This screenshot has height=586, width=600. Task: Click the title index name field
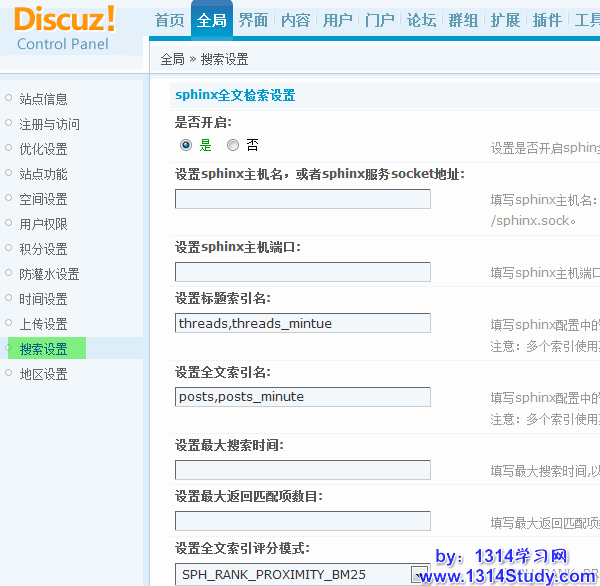[x=302, y=323]
